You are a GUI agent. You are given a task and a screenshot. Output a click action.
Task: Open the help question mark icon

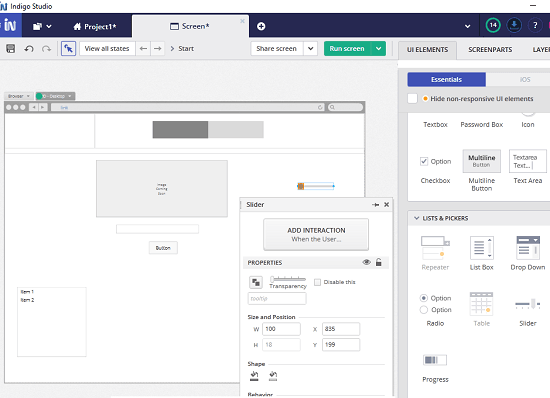535,25
